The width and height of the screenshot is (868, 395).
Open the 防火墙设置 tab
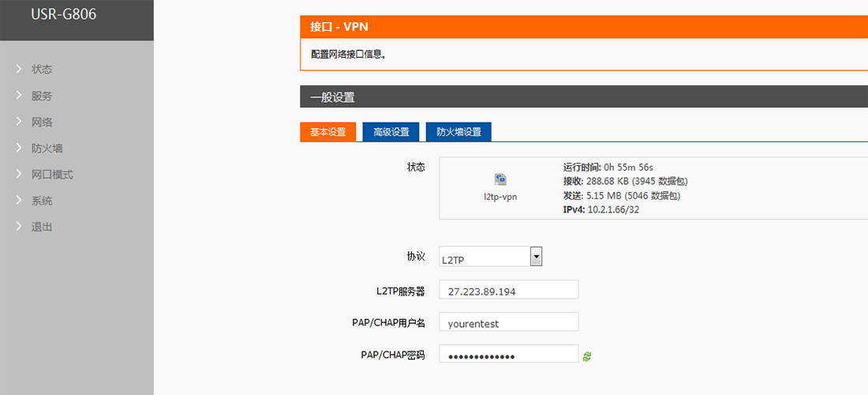coord(458,132)
